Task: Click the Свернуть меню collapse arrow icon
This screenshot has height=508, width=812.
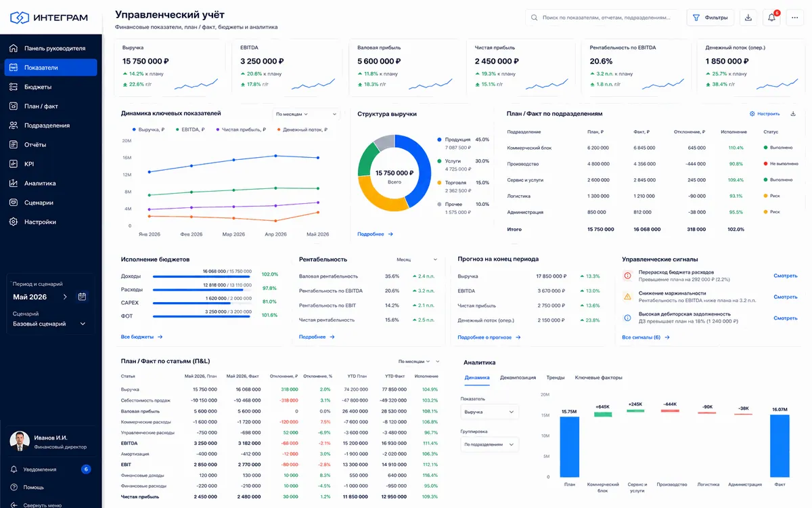Action: (14, 505)
